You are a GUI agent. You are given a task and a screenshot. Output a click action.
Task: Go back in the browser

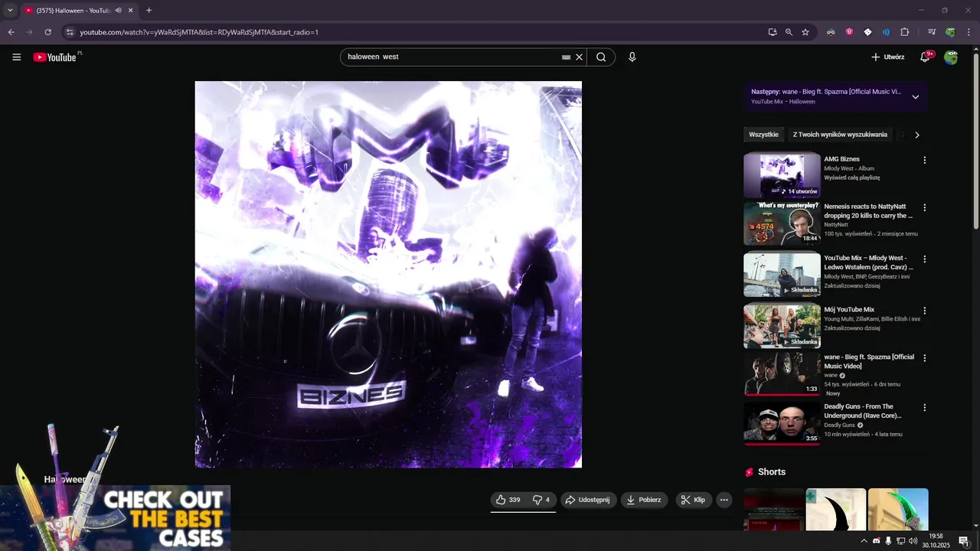click(x=11, y=32)
